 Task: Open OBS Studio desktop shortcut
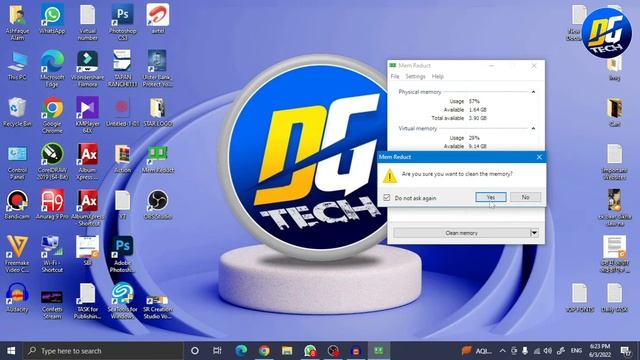pos(158,205)
